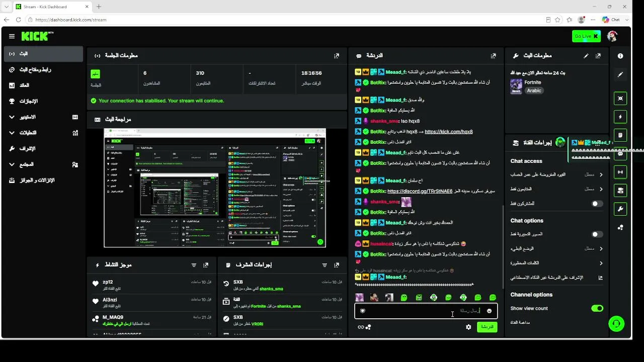Click the Al3nzi activity row
644x362 pixels.
152,303
